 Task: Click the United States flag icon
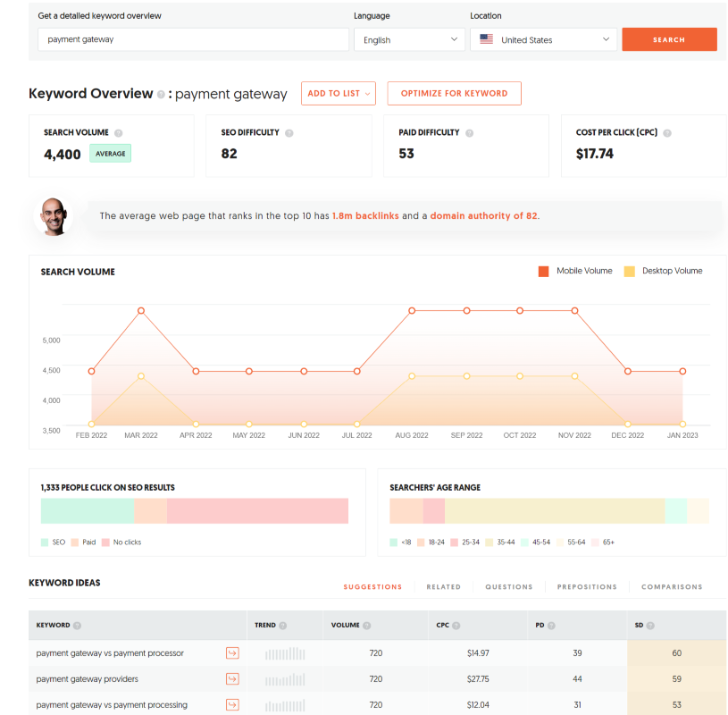(x=486, y=39)
